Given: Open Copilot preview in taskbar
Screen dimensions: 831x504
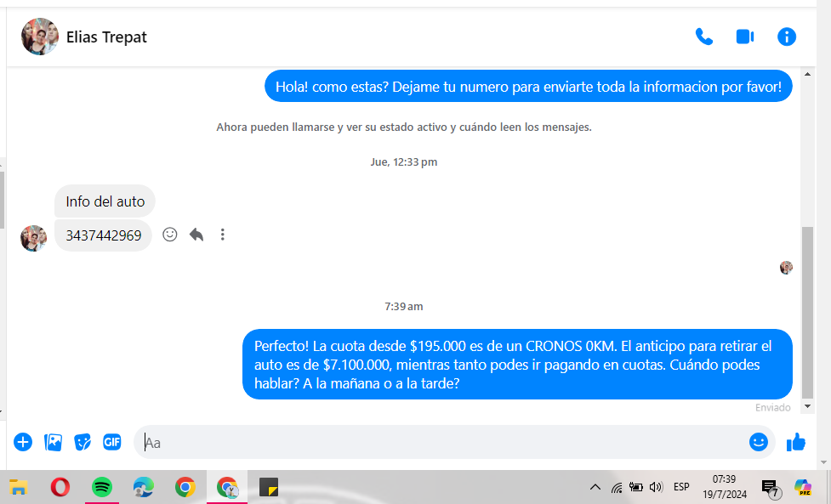Looking at the screenshot, I should coord(802,487).
